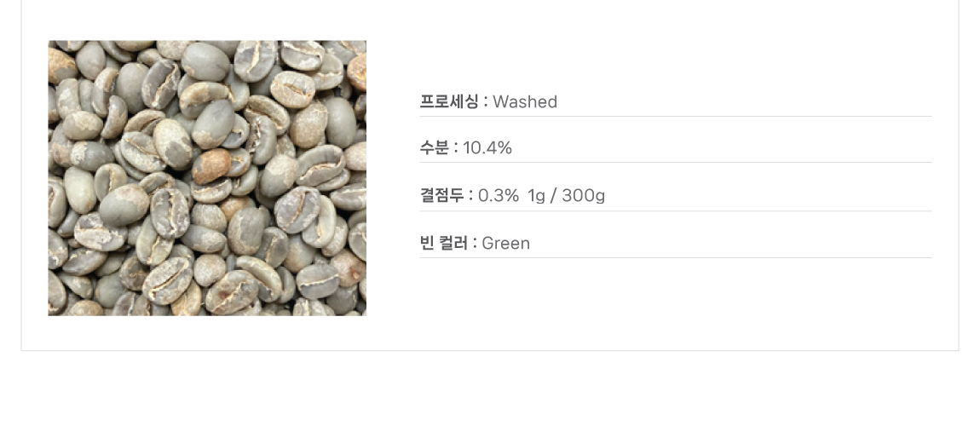Select the Green bean color value

click(506, 244)
